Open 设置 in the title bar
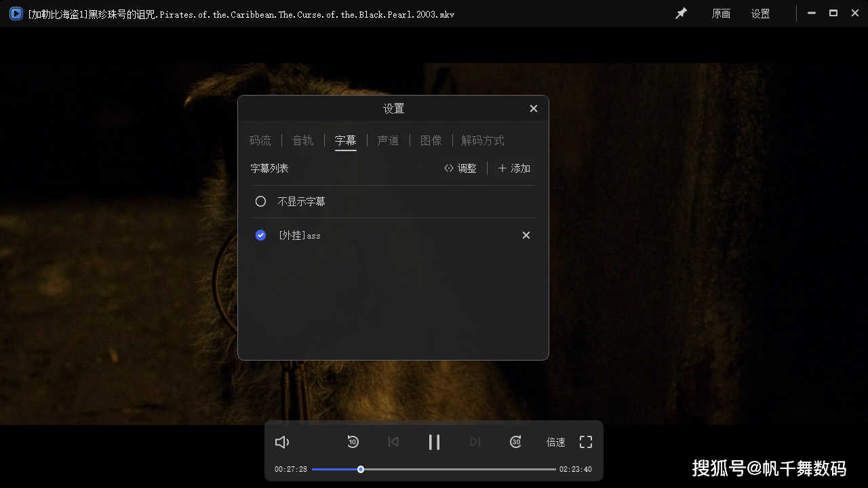 click(760, 14)
